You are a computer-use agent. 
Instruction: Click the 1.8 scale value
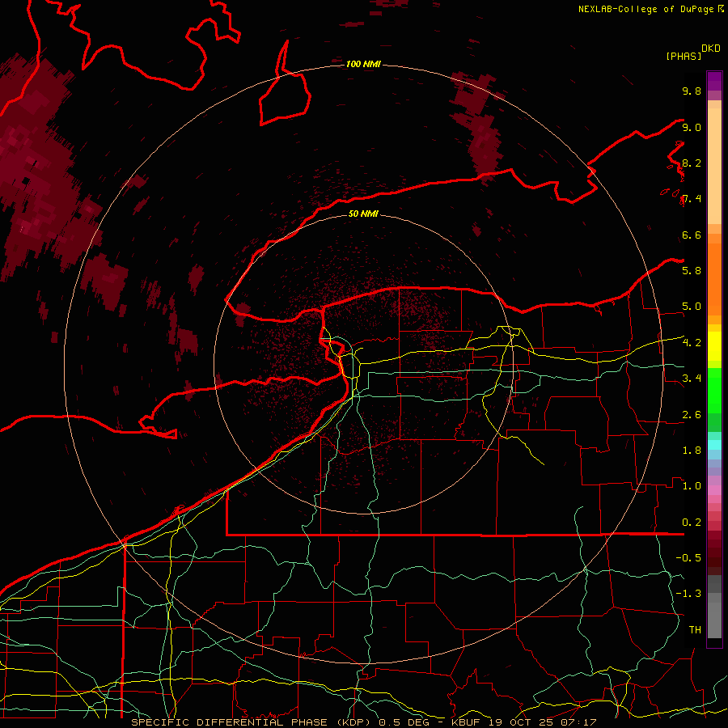(x=692, y=451)
